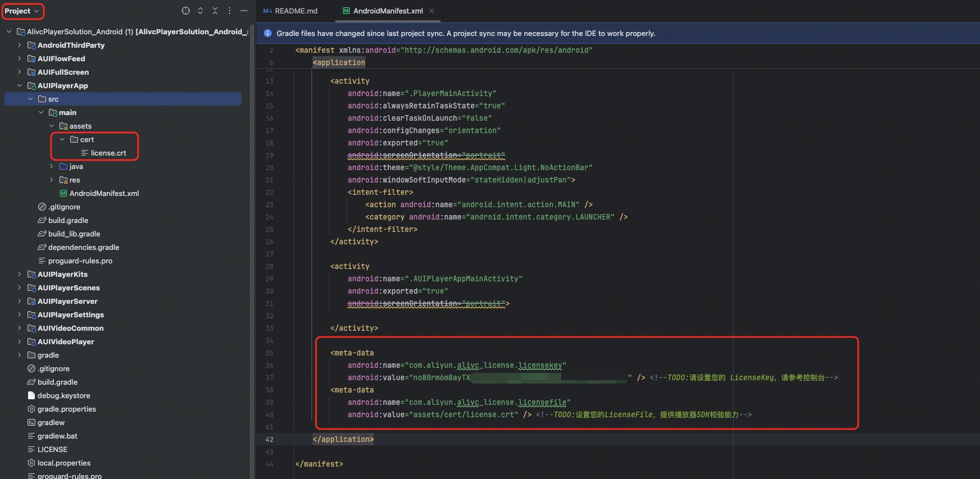Click the Expand All icon in Project panel

coord(200,11)
